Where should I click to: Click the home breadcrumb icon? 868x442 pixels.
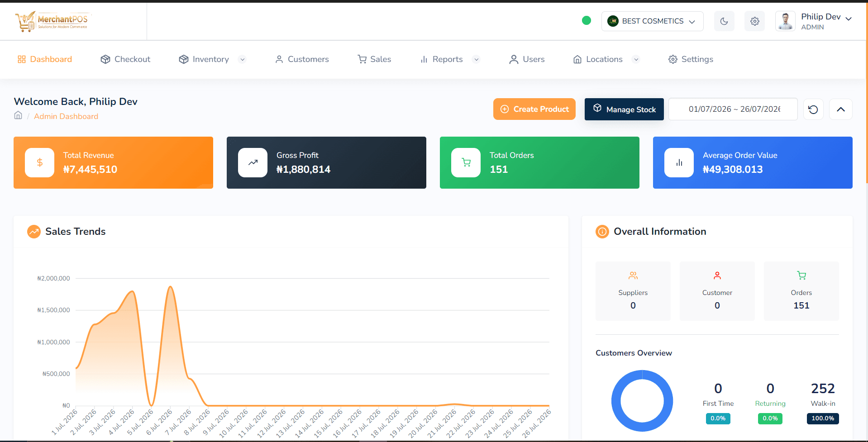(x=18, y=115)
